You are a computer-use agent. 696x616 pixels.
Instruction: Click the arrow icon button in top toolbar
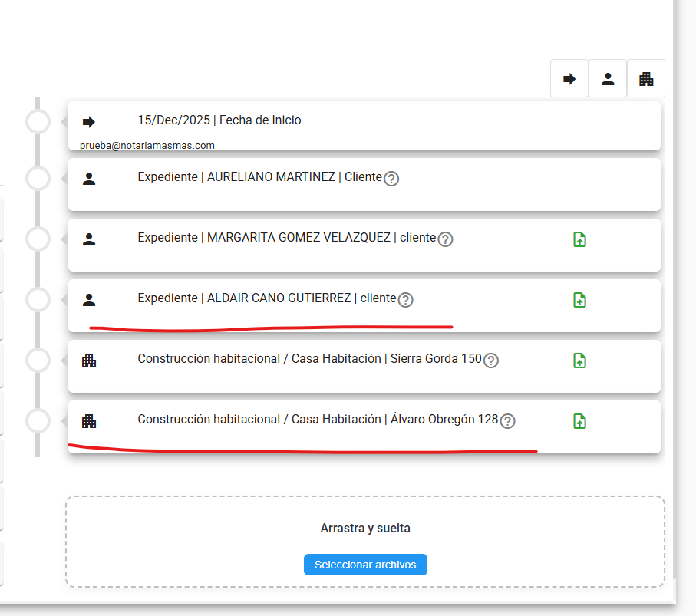coord(569,78)
